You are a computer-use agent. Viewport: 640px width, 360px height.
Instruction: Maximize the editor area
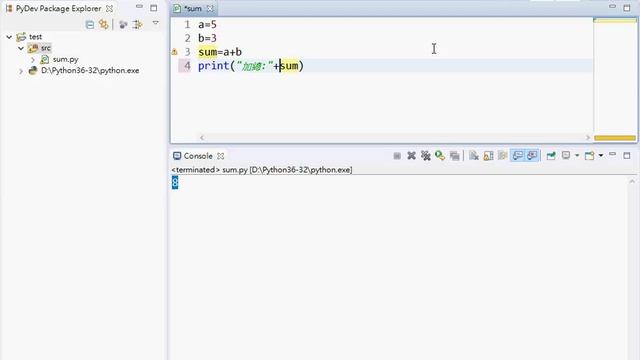tap(627, 8)
